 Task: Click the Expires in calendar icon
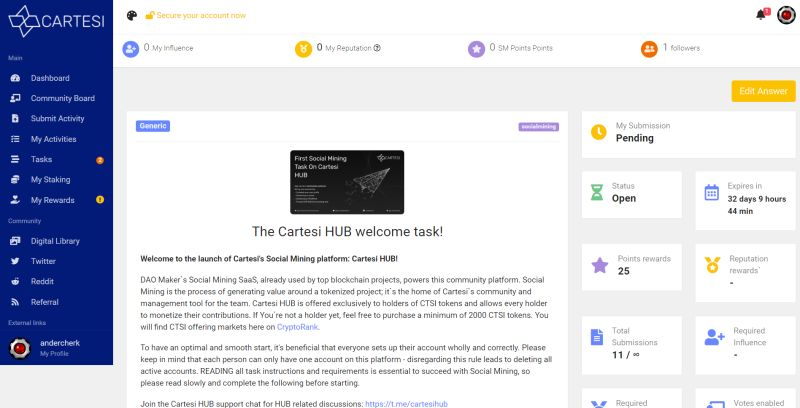point(712,193)
